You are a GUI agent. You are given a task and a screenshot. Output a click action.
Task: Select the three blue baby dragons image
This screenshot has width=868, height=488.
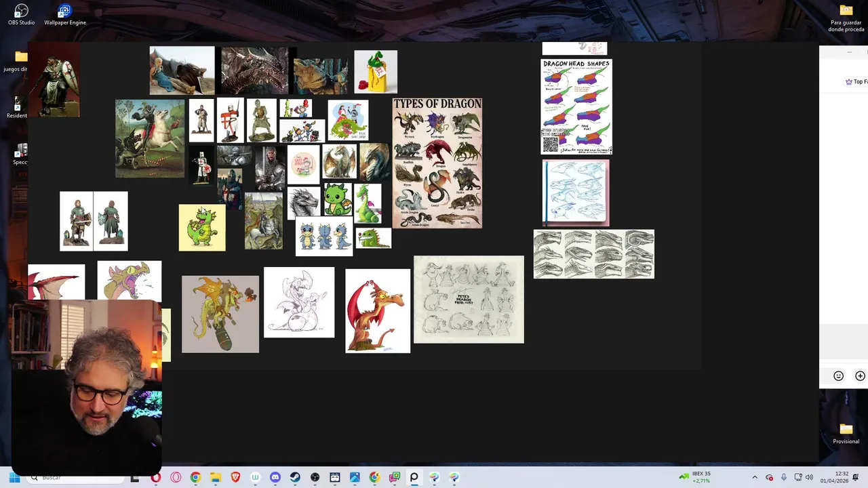[324, 237]
